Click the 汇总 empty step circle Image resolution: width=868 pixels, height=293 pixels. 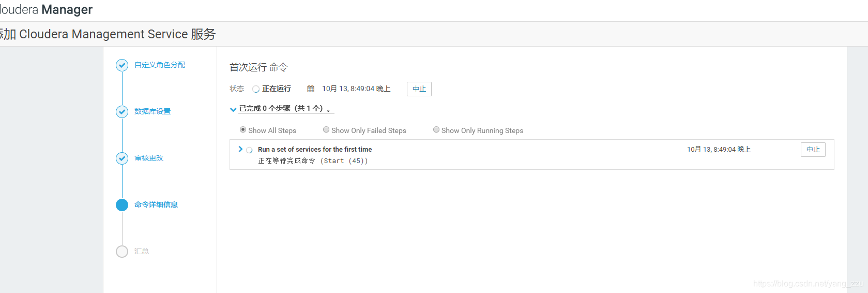coord(122,252)
